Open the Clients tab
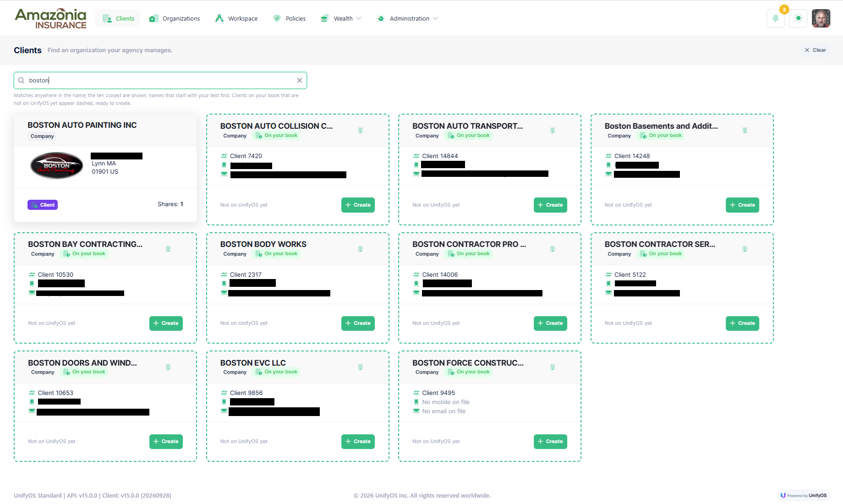Screen dimensions: 843x504 pos(118,18)
